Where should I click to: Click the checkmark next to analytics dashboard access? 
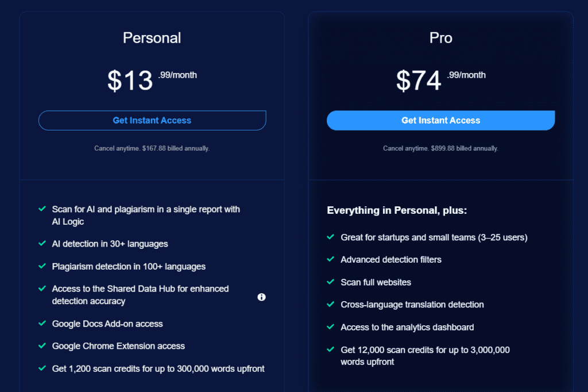[331, 327]
